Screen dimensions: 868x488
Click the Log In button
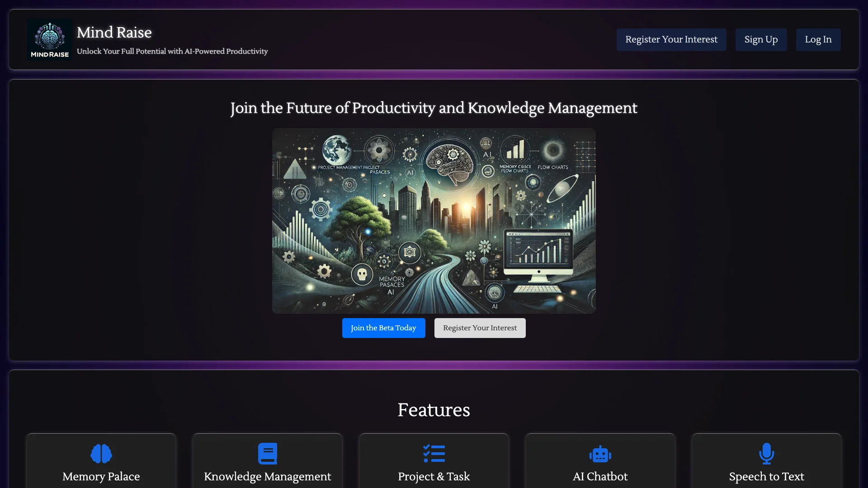[818, 39]
